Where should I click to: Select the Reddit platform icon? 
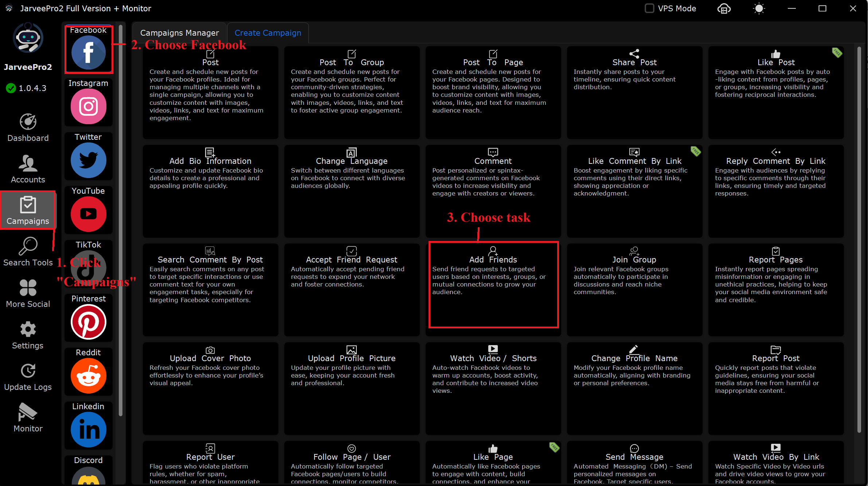click(x=89, y=376)
